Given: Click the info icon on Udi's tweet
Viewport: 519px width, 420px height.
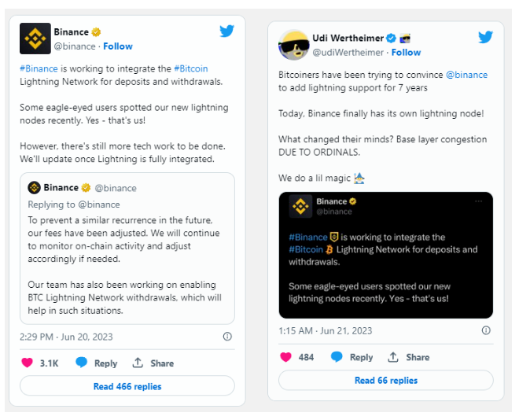Looking at the screenshot, I should (x=486, y=331).
